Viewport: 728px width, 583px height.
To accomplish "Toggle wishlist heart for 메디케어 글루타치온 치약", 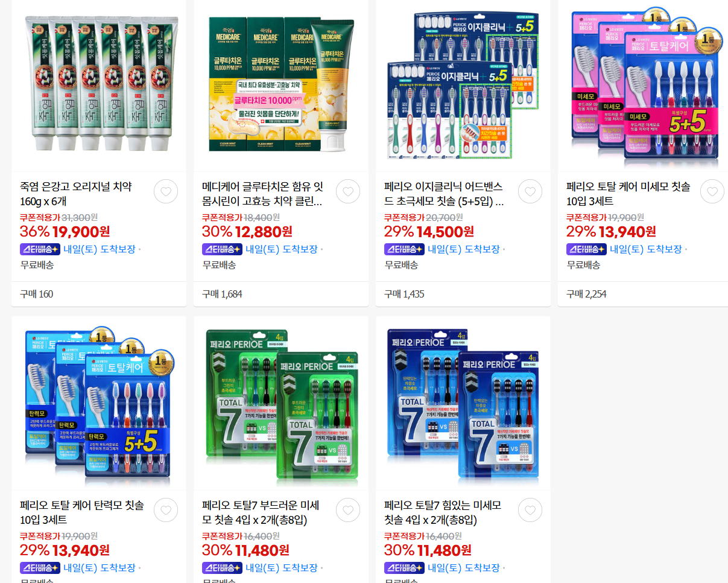I will pos(348,192).
